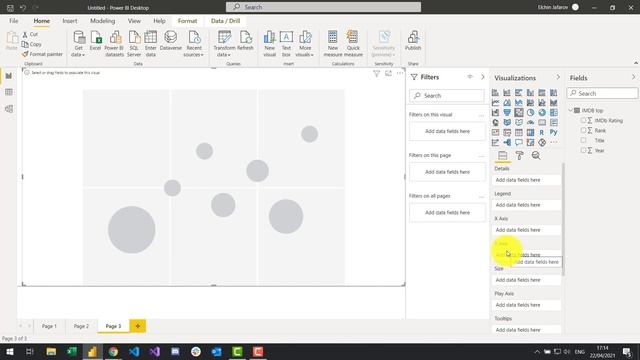Open Model view in left sidebar
The image size is (640, 360).
tap(9, 109)
